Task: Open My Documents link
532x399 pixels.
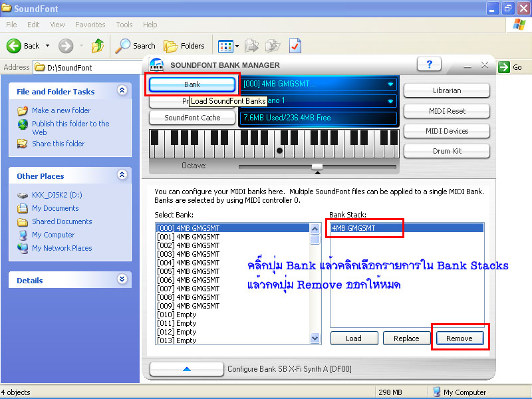Action: click(55, 208)
